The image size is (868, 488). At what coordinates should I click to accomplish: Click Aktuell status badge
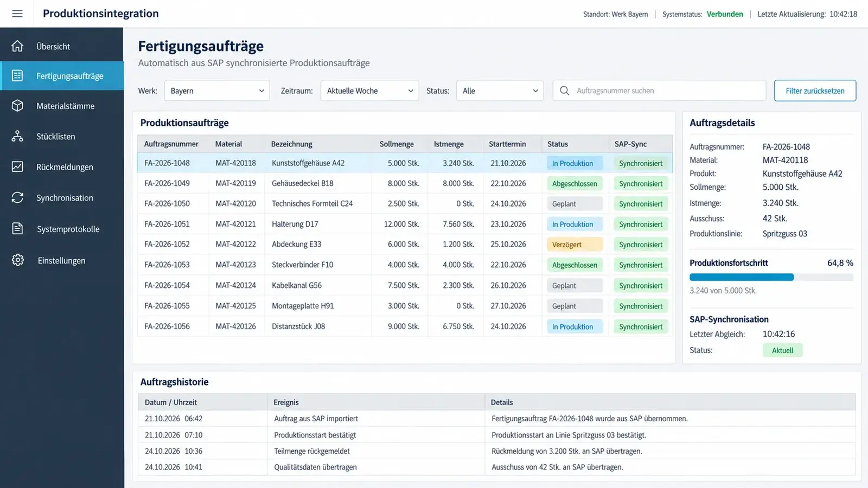pyautogui.click(x=782, y=350)
